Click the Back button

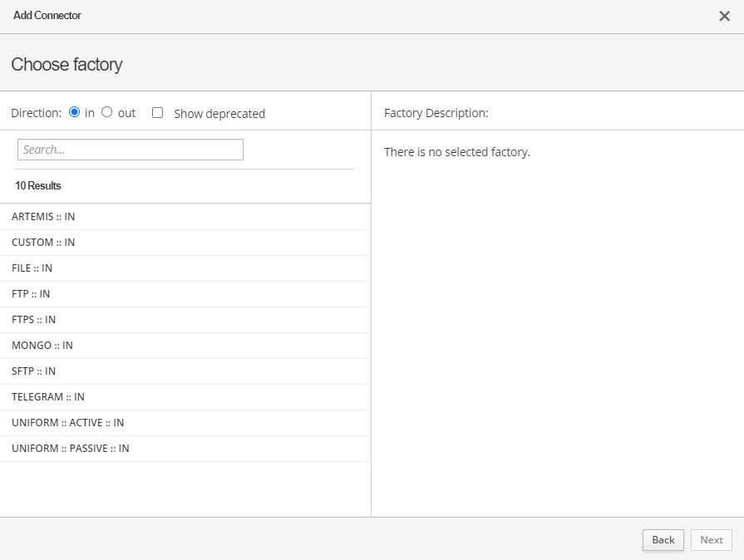tap(663, 540)
